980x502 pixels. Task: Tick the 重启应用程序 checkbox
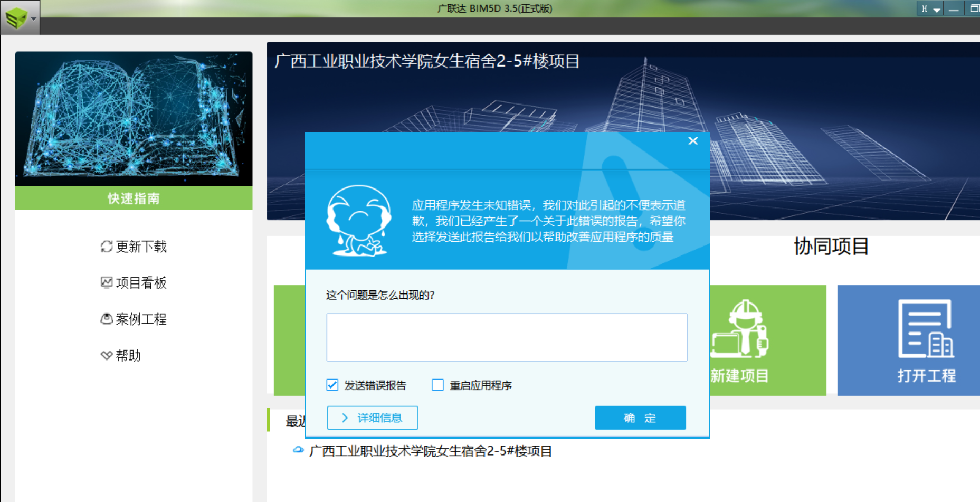pyautogui.click(x=437, y=385)
